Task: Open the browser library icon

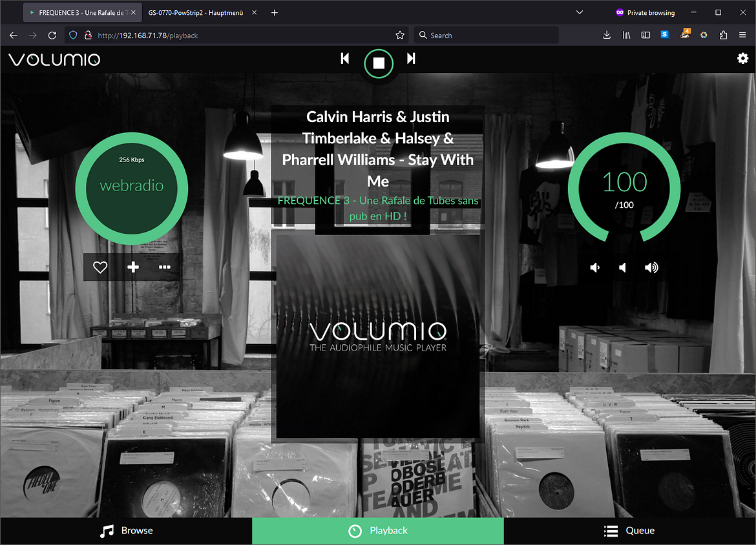Action: (626, 35)
